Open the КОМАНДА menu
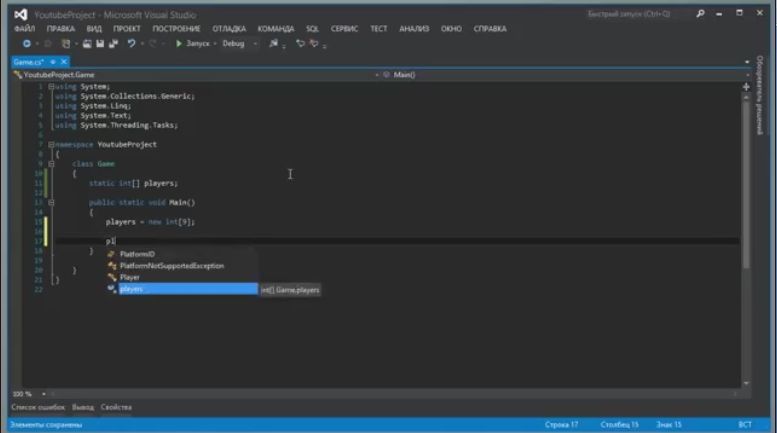The height and width of the screenshot is (433, 777). click(276, 29)
